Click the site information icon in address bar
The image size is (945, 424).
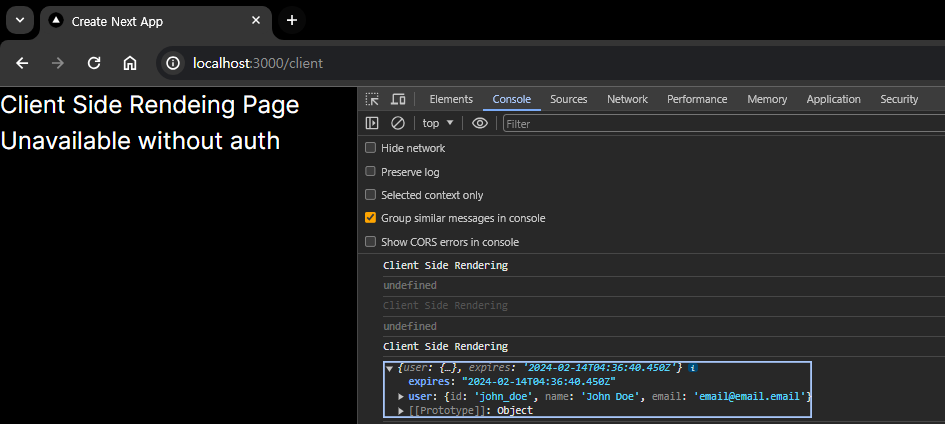[x=173, y=63]
